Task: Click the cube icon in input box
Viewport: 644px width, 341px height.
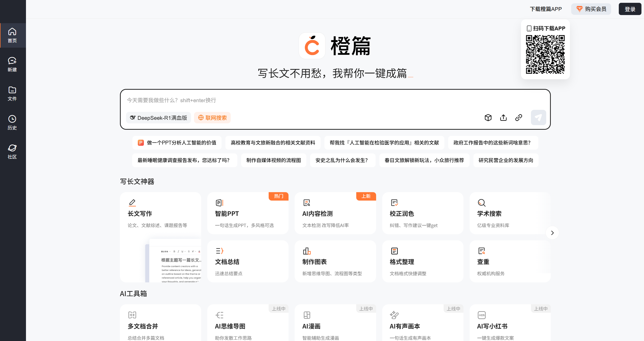Action: 488,117
